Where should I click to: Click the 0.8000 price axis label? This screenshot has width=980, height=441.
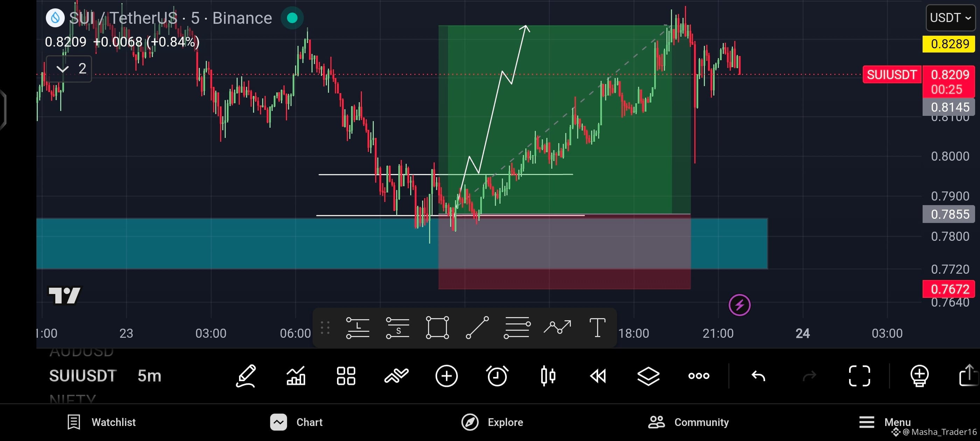[x=950, y=156]
